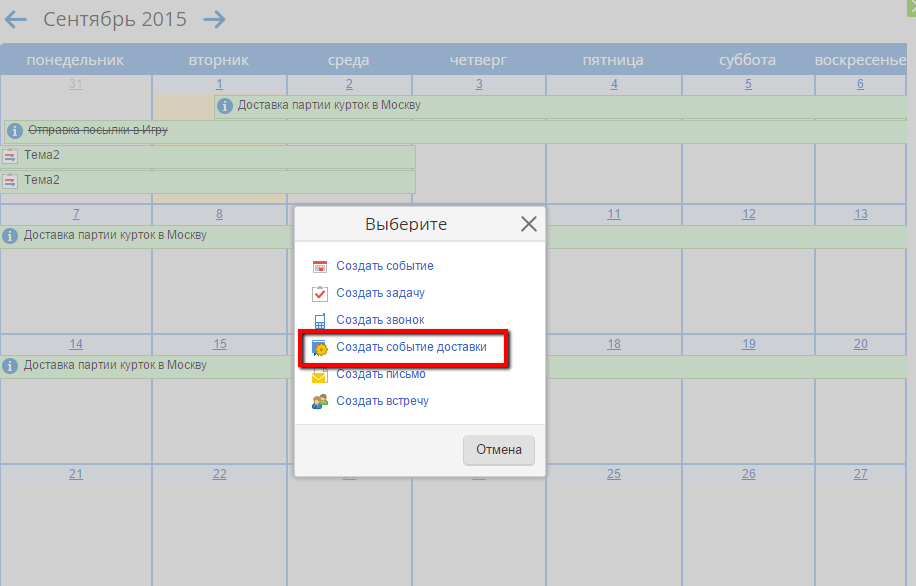Close the Выберите dialog with X
This screenshot has width=916, height=586.
pyautogui.click(x=529, y=225)
